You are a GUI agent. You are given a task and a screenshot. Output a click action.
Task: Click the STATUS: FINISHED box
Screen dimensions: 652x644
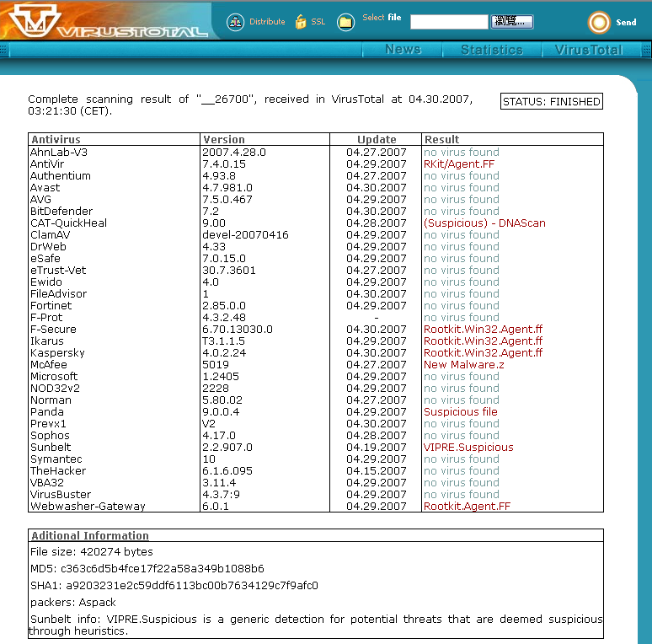(x=552, y=101)
